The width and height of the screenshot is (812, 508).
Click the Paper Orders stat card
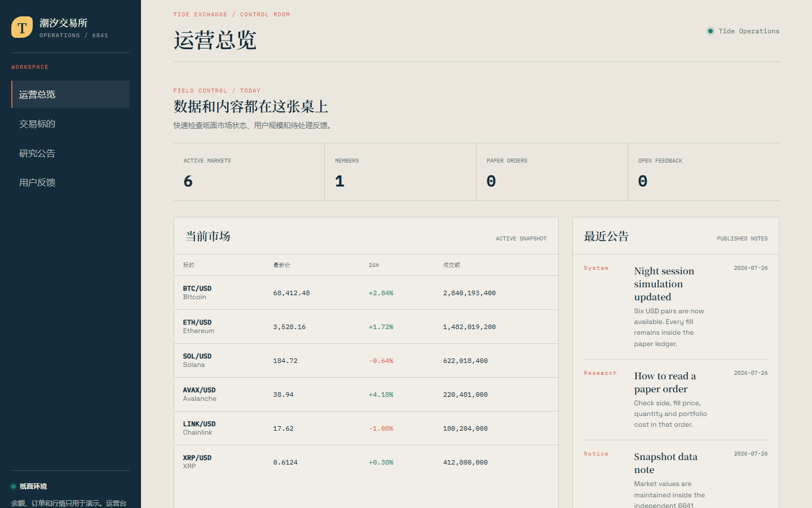coord(552,172)
